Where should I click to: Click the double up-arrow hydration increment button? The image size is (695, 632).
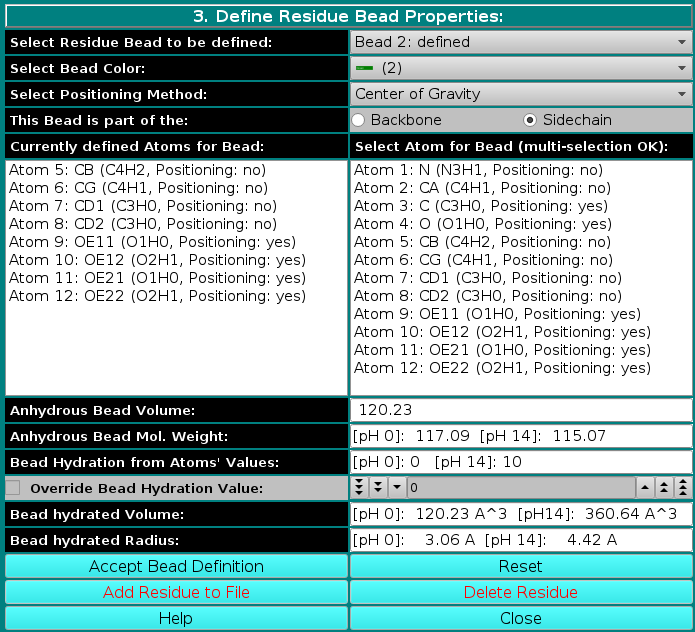point(664,488)
